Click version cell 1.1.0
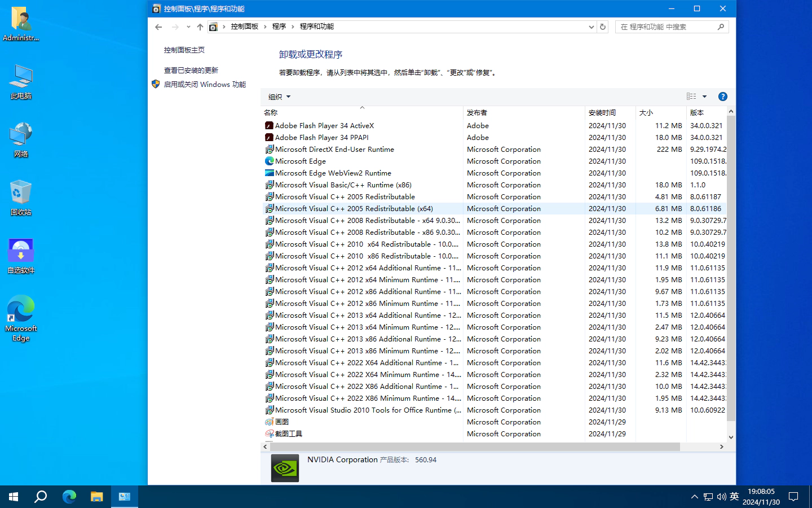Viewport: 812px width, 508px height. click(x=698, y=185)
